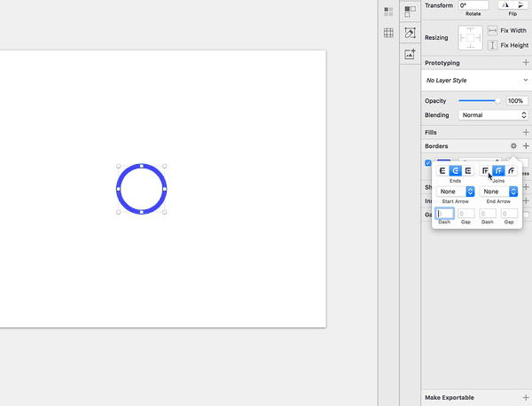
Task: Focus the first Dash field
Action: pyautogui.click(x=444, y=214)
